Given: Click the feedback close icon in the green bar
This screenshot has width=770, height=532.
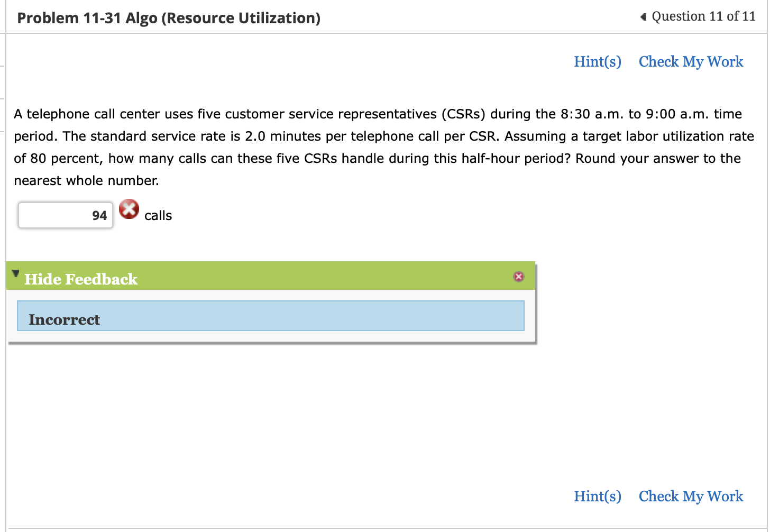Looking at the screenshot, I should [518, 276].
